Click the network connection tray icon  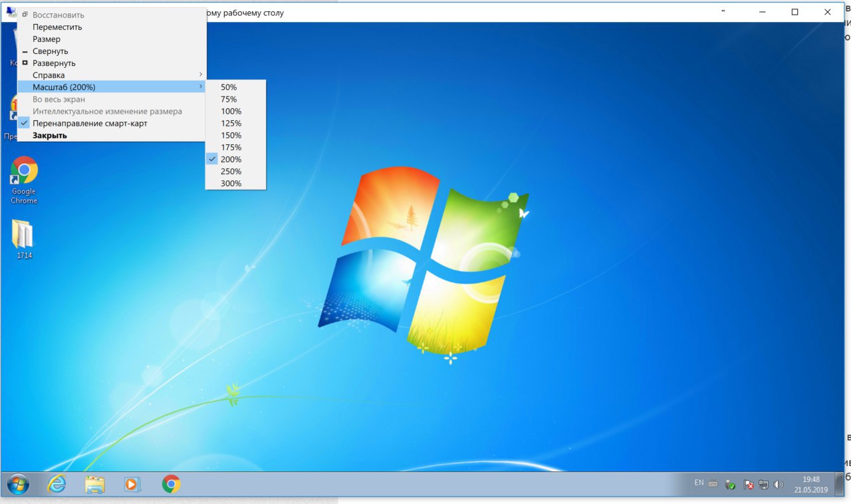pyautogui.click(x=764, y=485)
